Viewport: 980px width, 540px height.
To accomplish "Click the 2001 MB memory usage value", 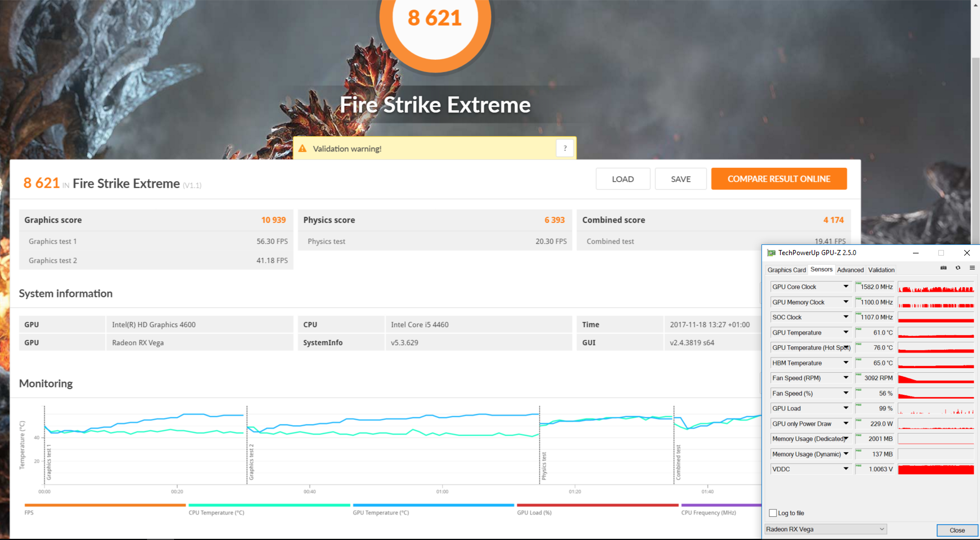I will 880,439.
